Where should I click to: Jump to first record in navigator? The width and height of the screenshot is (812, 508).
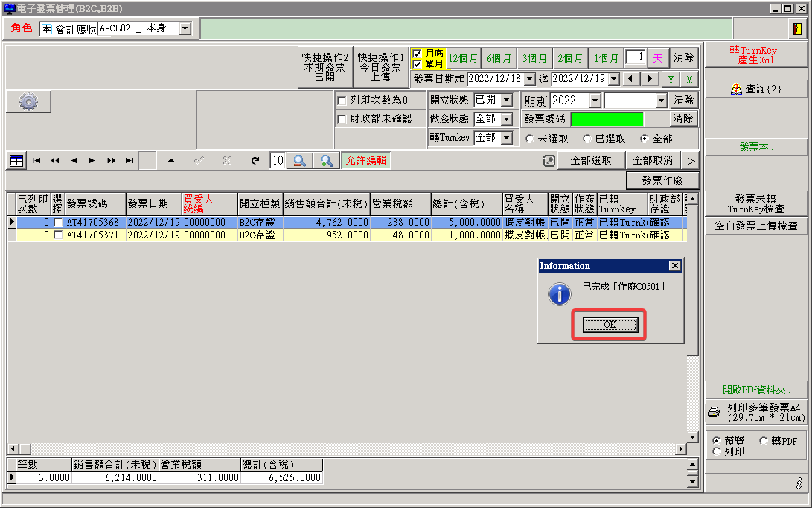[36, 160]
